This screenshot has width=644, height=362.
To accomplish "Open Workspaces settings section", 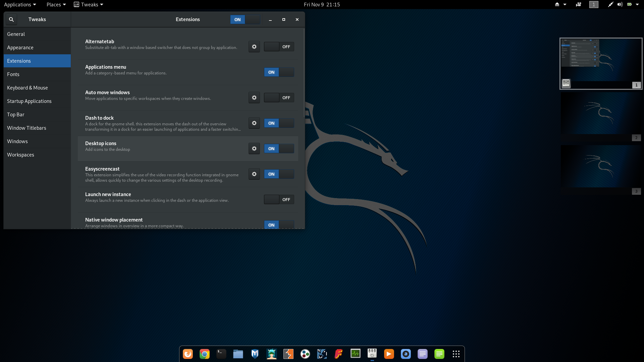I will (x=37, y=155).
